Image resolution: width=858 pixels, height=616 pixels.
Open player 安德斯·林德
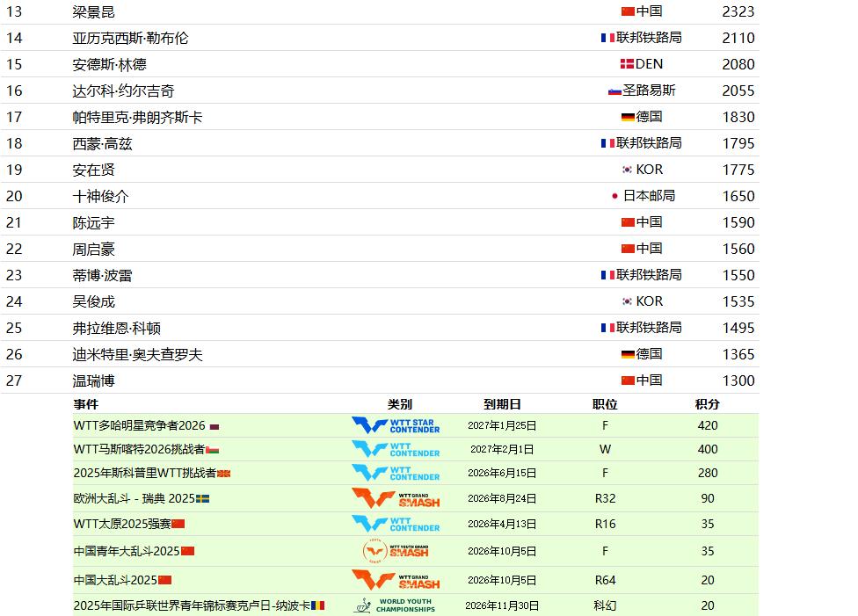109,64
